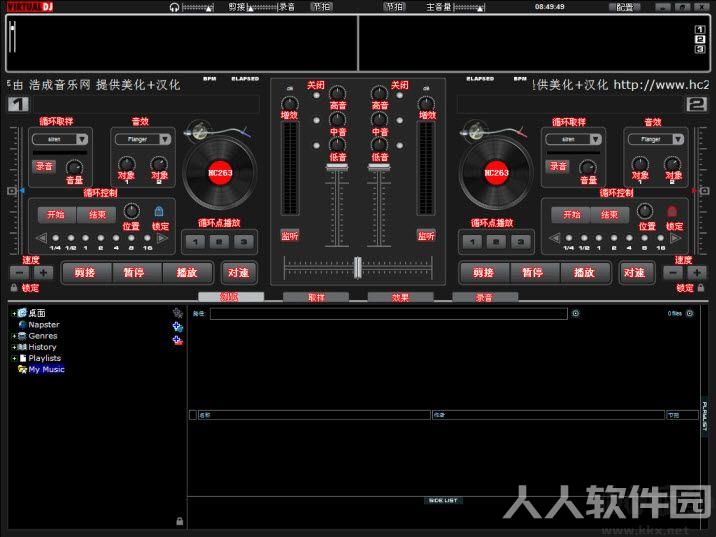The height and width of the screenshot is (537, 716).
Task: Switch to the 录音 record tab
Action: (x=485, y=297)
